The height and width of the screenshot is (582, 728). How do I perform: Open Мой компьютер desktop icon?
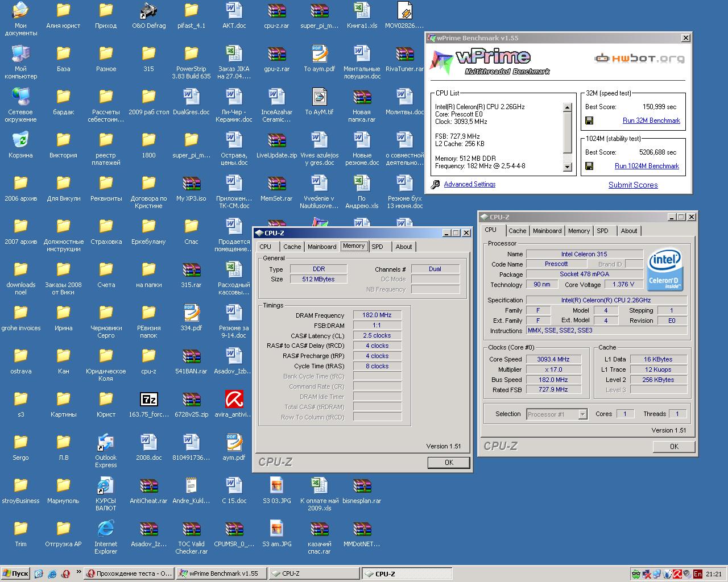pos(20,54)
